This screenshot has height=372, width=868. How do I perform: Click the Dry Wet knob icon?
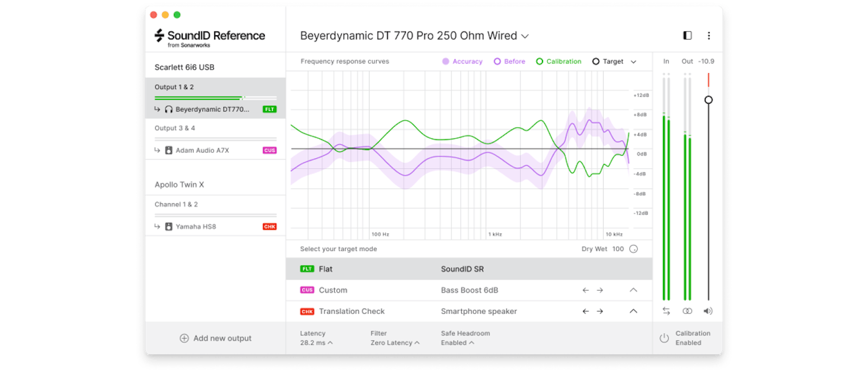coord(634,249)
